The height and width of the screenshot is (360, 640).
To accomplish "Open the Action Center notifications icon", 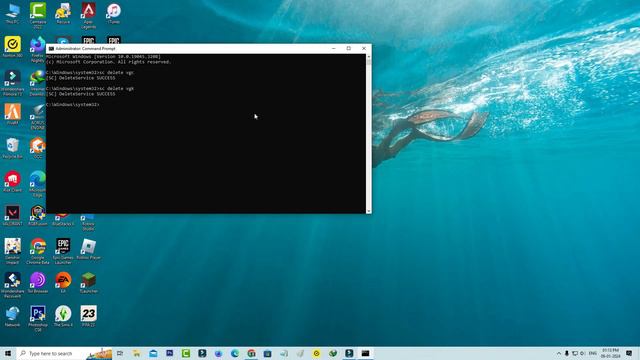I will pyautogui.click(x=629, y=353).
